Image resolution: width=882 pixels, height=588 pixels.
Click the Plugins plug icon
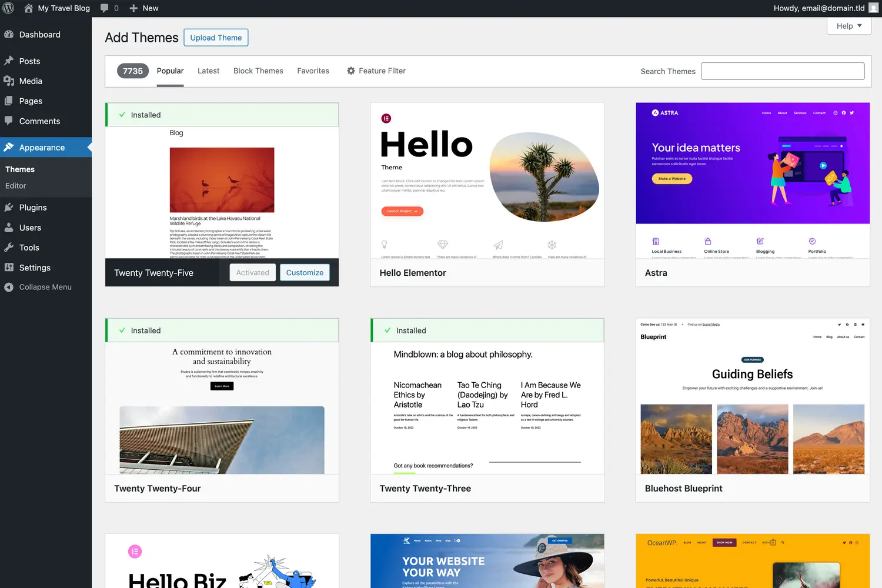pyautogui.click(x=9, y=208)
